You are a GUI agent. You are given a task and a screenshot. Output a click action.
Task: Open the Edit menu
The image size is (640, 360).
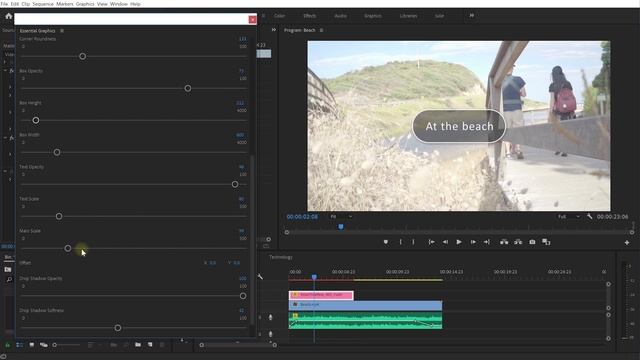point(15,4)
